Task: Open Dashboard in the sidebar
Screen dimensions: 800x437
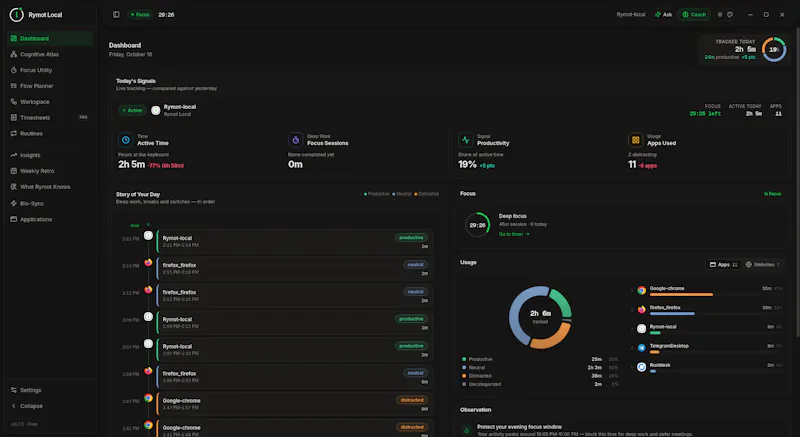Action: (x=49, y=38)
